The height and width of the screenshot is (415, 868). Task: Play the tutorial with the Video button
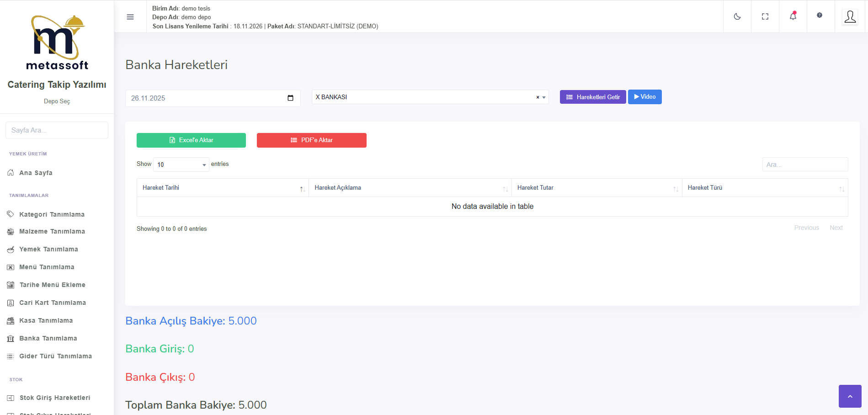click(644, 97)
